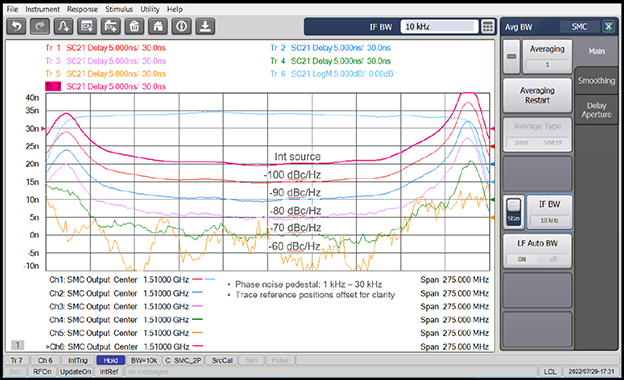624x380 pixels.
Task: Toggle LF Auto BW on/off
Action: tap(537, 251)
